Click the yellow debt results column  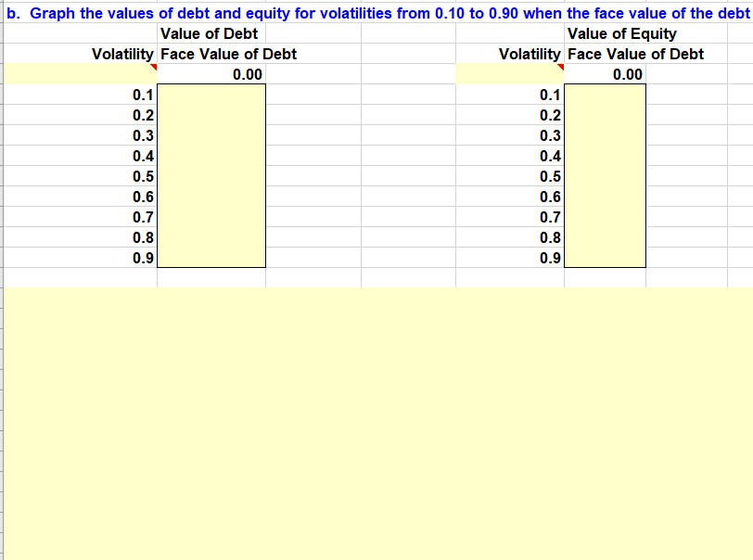[213, 176]
